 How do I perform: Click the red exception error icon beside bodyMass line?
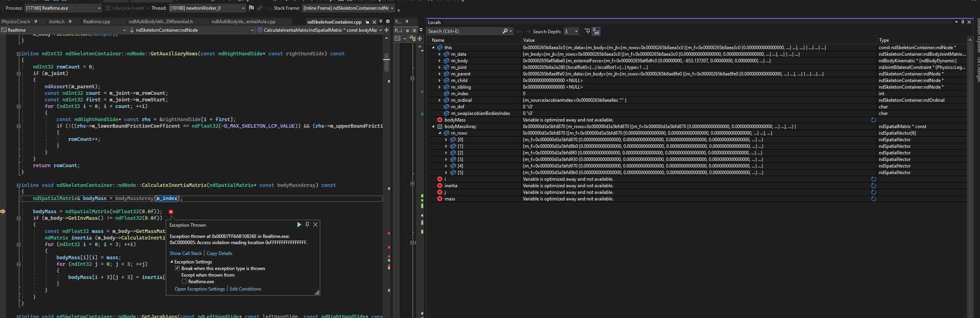click(x=171, y=212)
